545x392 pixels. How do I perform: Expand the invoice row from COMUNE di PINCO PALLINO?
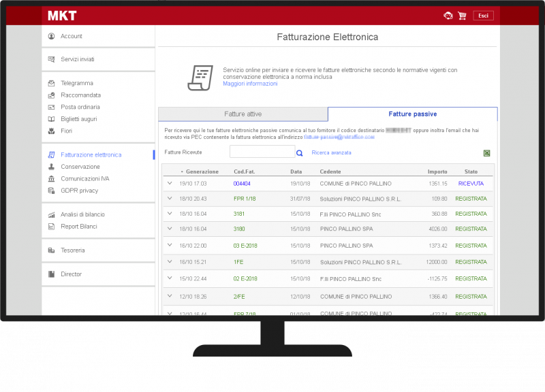click(170, 184)
